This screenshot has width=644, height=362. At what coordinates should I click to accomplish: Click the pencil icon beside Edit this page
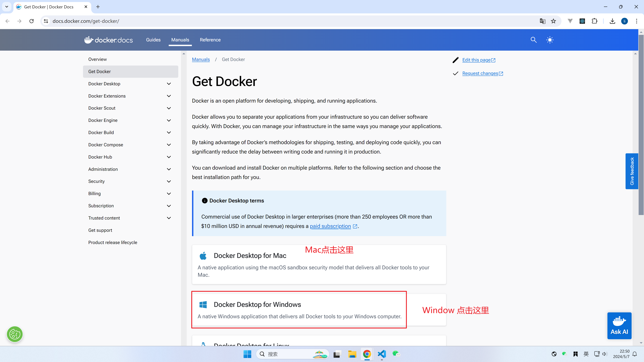[455, 60]
